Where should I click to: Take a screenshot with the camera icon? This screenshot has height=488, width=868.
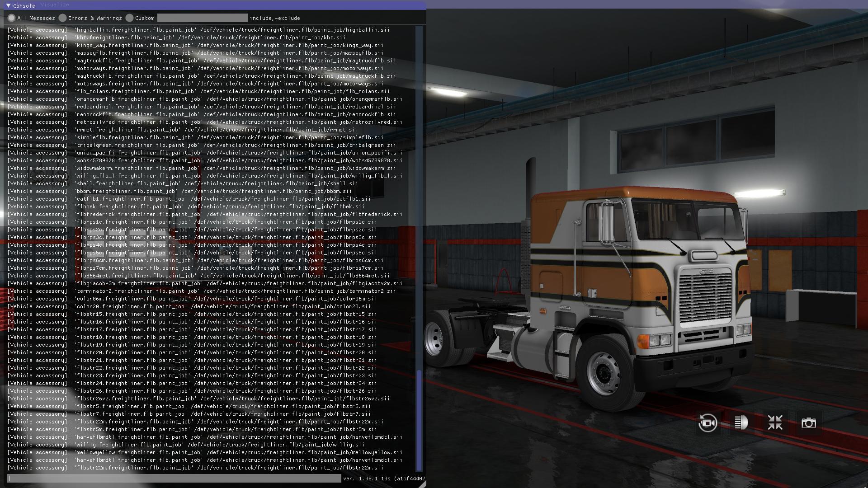click(808, 423)
